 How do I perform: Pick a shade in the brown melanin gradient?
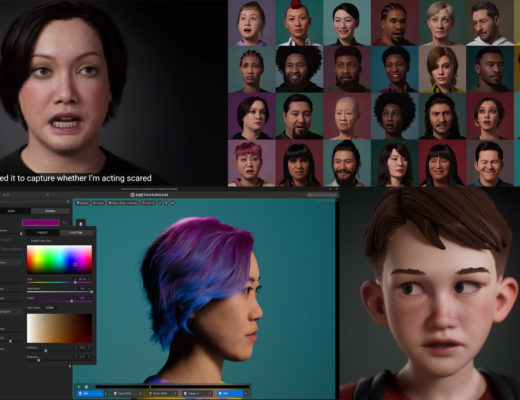click(x=59, y=328)
